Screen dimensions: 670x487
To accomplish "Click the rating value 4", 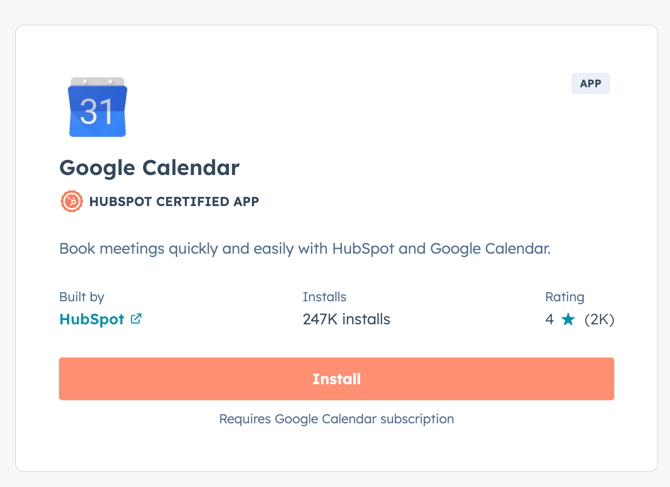I will coord(549,320).
